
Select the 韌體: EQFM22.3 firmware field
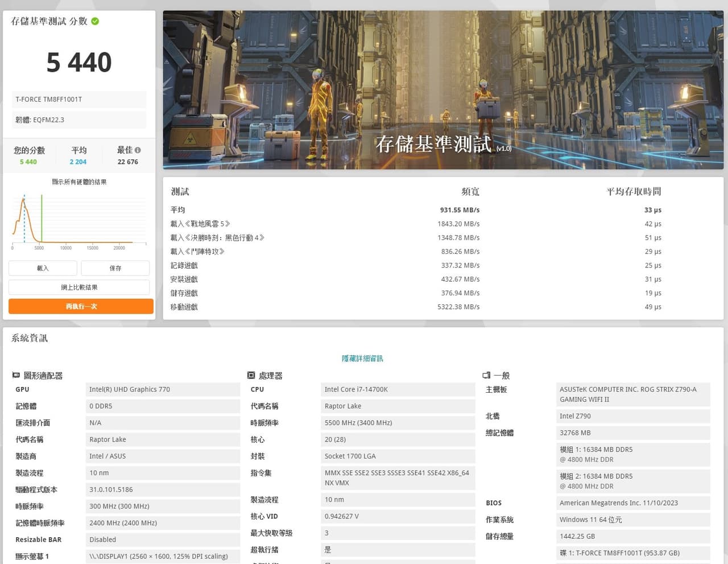pyautogui.click(x=79, y=120)
